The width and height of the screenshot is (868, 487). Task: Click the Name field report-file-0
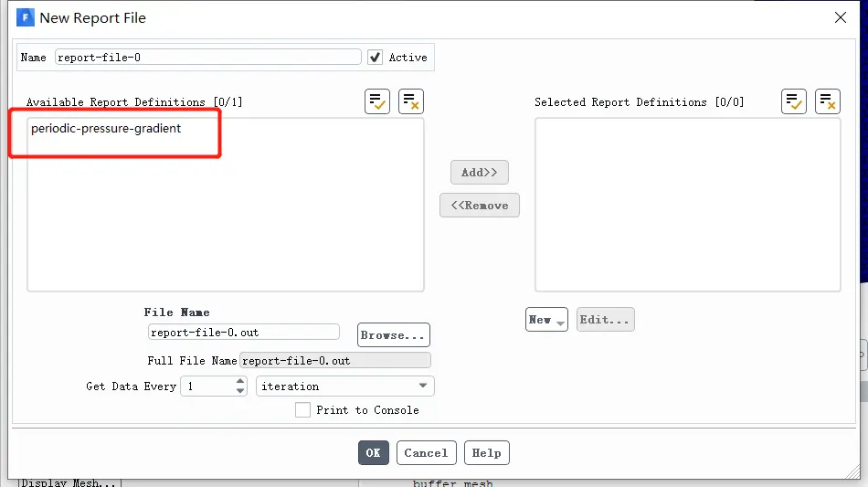(207, 57)
